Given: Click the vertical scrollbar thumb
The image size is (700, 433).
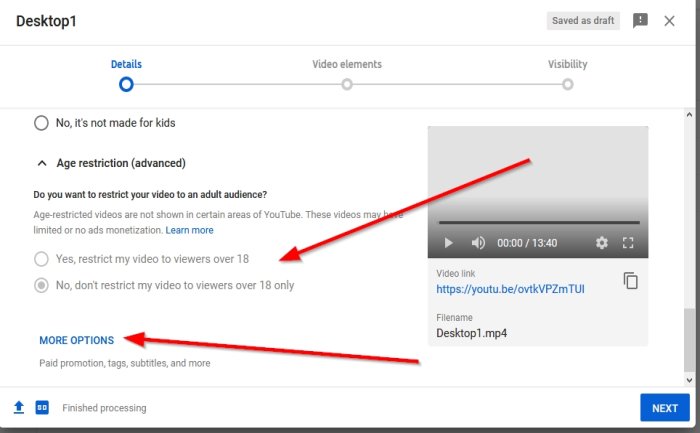Looking at the screenshot, I should point(689,340).
